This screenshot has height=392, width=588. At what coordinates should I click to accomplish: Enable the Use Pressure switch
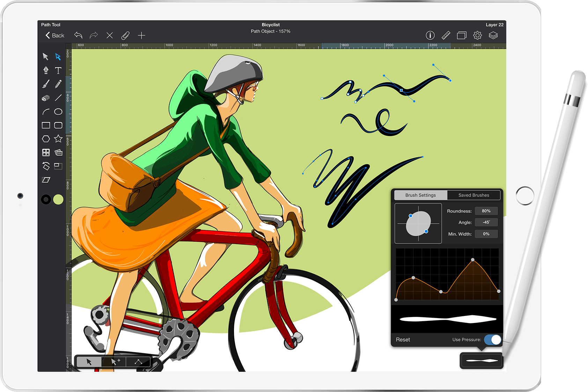pyautogui.click(x=493, y=339)
